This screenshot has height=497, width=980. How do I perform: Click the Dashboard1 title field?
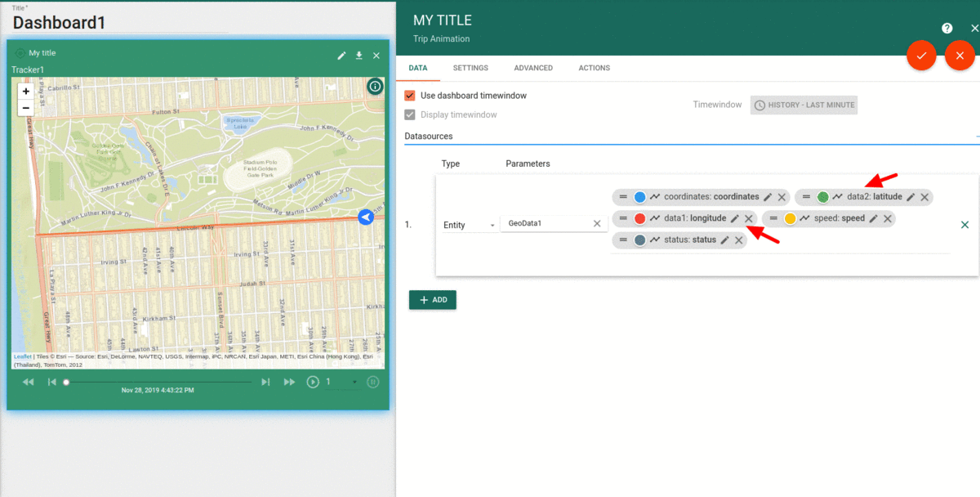pyautogui.click(x=121, y=23)
